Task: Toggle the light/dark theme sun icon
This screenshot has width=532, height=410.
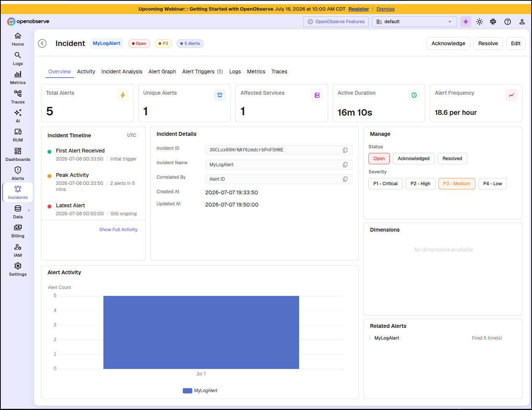Action: (x=480, y=22)
